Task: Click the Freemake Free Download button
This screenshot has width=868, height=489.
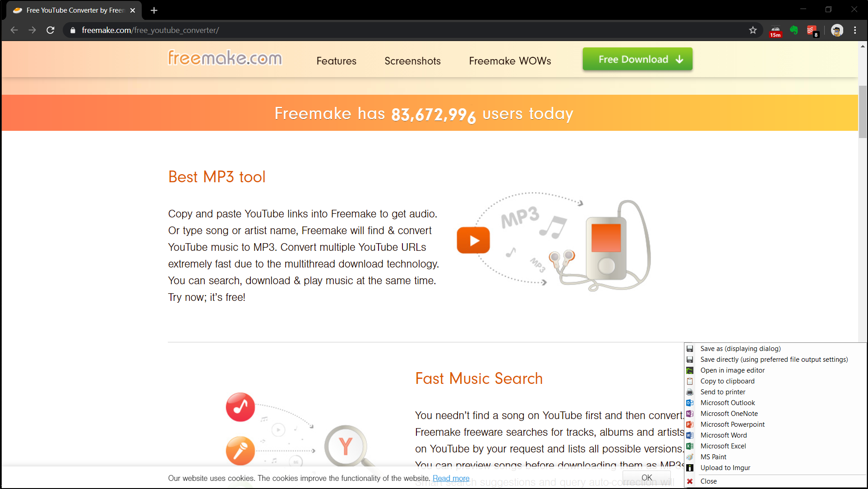Action: coord(637,59)
